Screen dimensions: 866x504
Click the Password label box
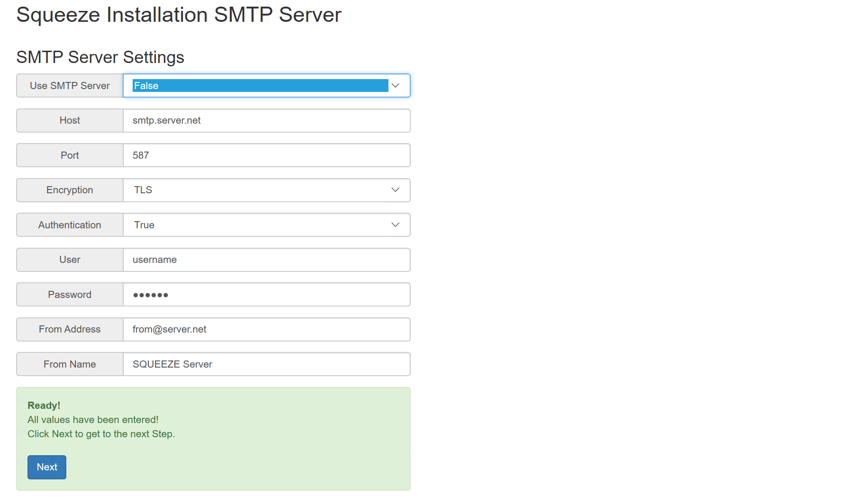tap(70, 295)
